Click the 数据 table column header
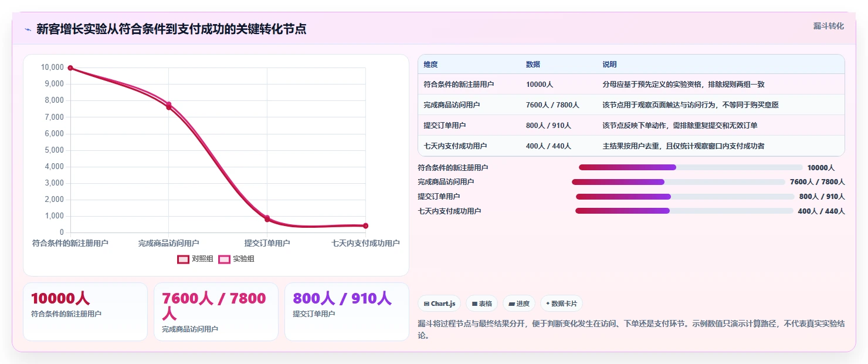This screenshot has height=364, width=868. pyautogui.click(x=533, y=65)
